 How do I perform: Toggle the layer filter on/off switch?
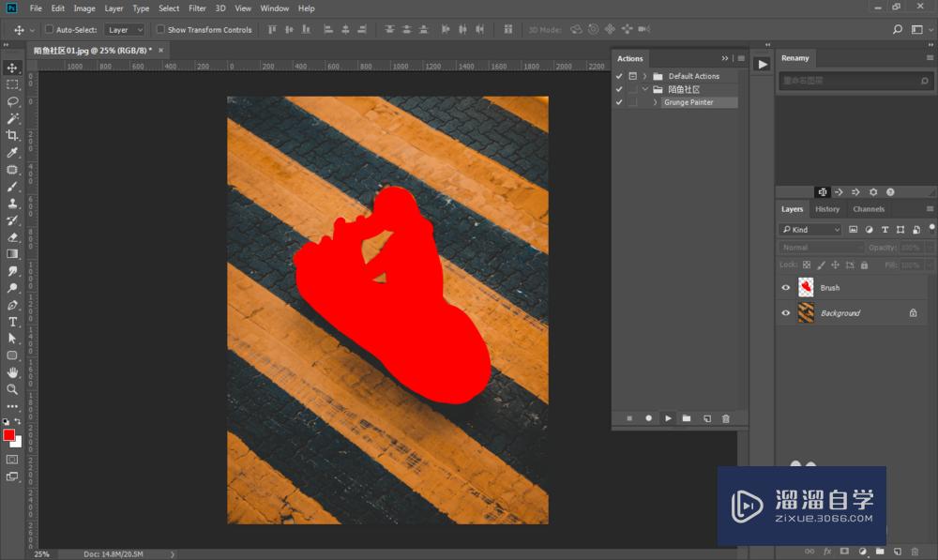931,228
